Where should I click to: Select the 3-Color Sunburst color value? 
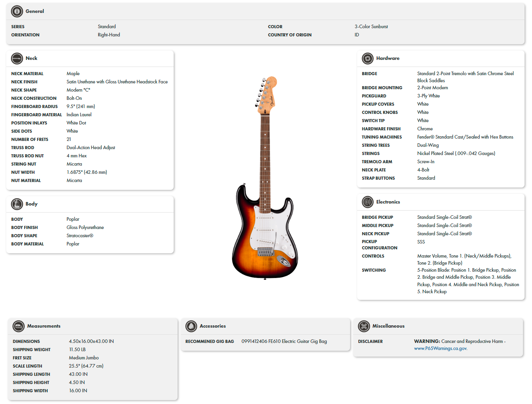pyautogui.click(x=371, y=26)
